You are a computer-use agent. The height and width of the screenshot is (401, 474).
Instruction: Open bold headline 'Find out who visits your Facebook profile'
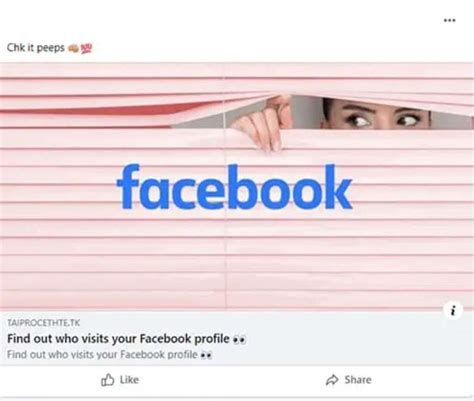pyautogui.click(x=118, y=339)
